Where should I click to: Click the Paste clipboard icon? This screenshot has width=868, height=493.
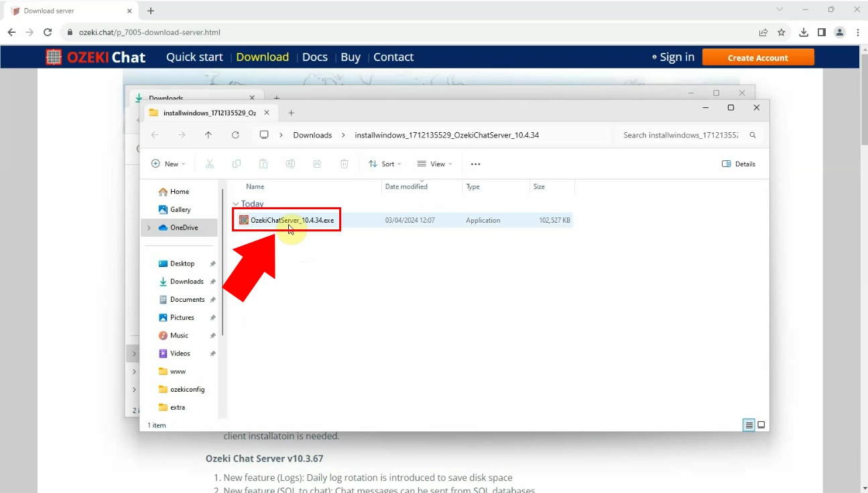[263, 164]
